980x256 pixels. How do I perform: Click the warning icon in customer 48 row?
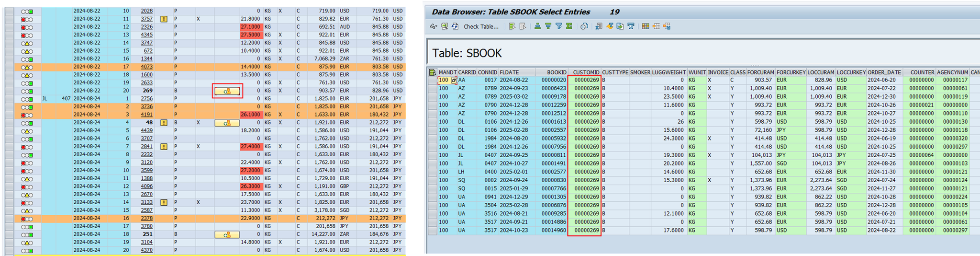point(164,123)
